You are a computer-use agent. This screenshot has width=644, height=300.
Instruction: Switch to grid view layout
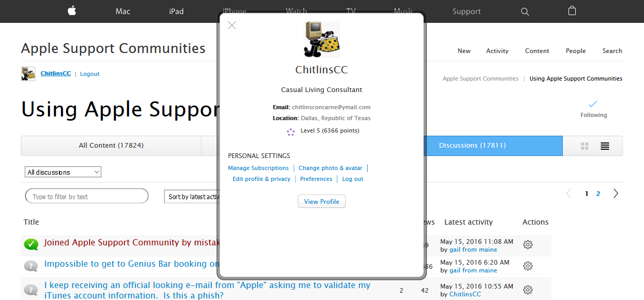tap(584, 146)
